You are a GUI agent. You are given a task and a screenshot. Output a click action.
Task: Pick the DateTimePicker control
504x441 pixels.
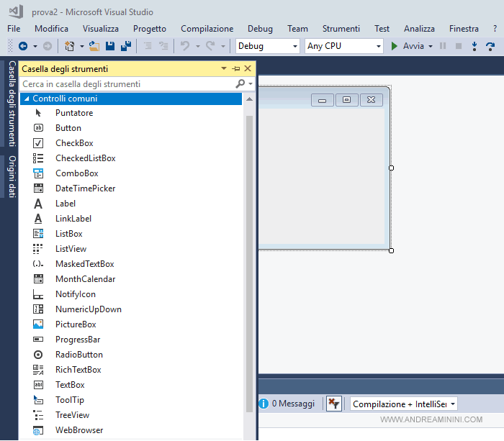point(85,188)
